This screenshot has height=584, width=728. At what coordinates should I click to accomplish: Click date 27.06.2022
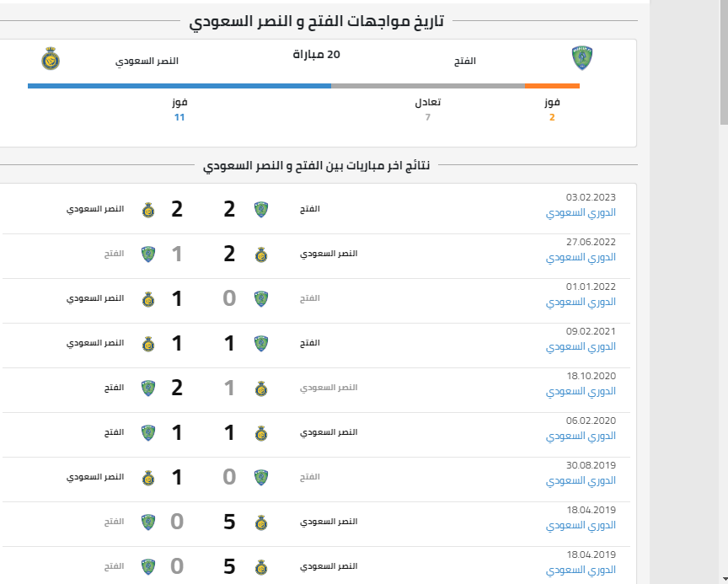click(x=591, y=242)
